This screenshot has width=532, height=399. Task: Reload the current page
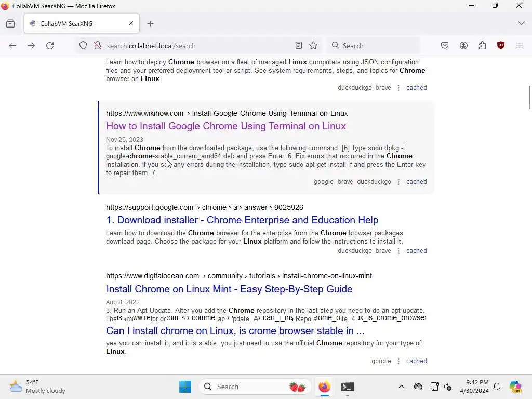pos(50,46)
